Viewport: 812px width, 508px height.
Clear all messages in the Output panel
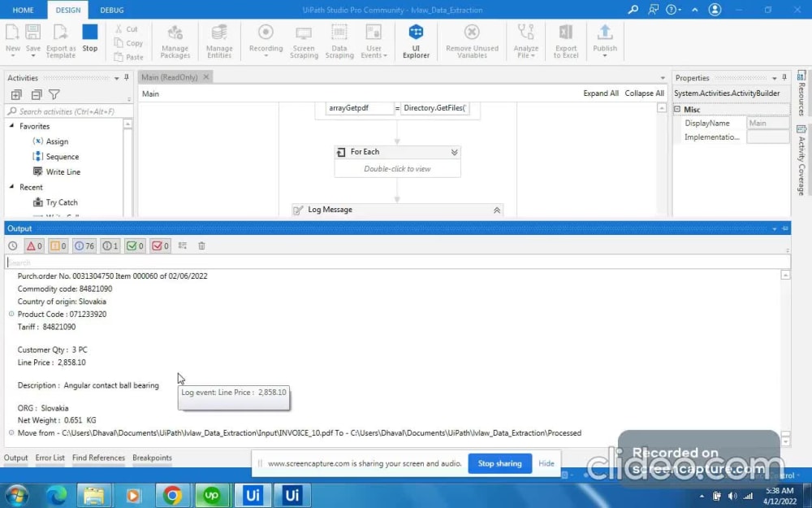pyautogui.click(x=201, y=245)
